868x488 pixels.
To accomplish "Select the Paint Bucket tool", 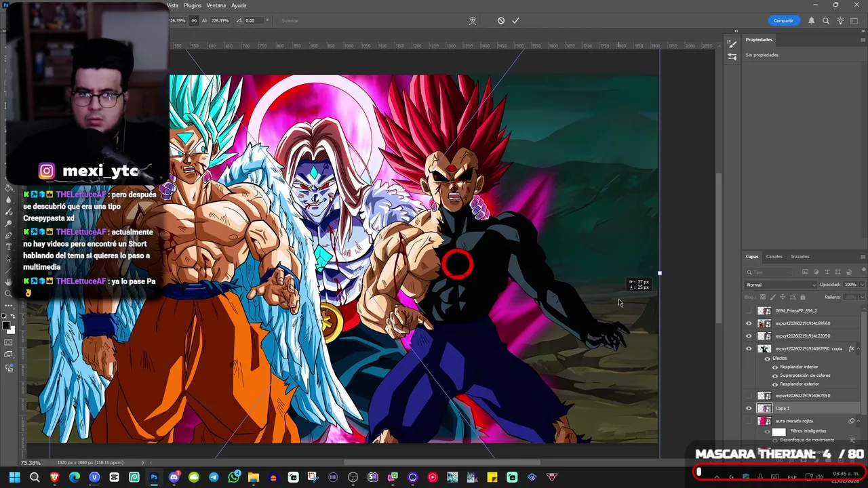I will click(9, 188).
